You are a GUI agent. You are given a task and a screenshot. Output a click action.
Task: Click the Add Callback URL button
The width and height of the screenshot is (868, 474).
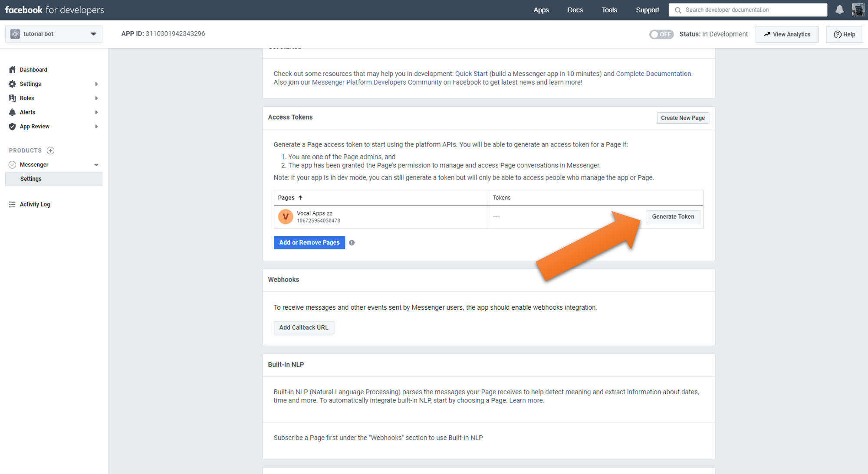coord(303,327)
